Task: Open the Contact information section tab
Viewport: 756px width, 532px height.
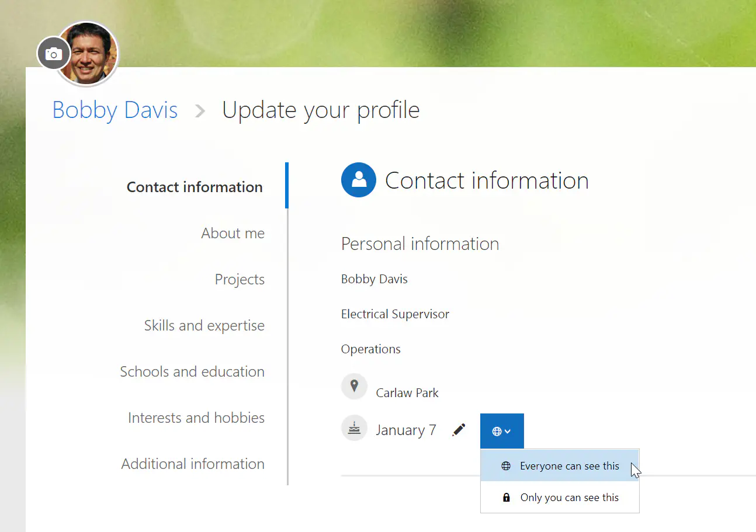Action: tap(195, 187)
